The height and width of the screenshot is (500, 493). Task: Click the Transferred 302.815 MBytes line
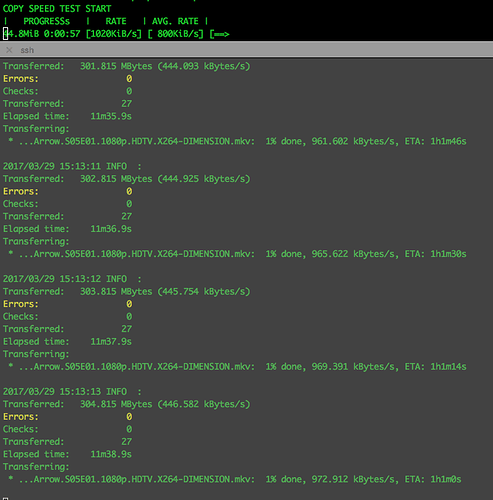(x=127, y=179)
